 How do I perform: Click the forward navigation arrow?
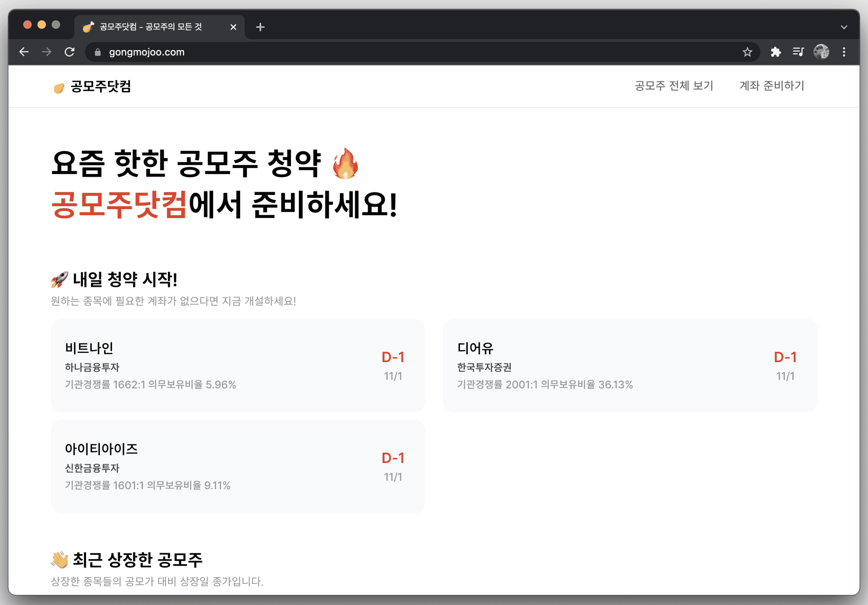click(x=47, y=52)
